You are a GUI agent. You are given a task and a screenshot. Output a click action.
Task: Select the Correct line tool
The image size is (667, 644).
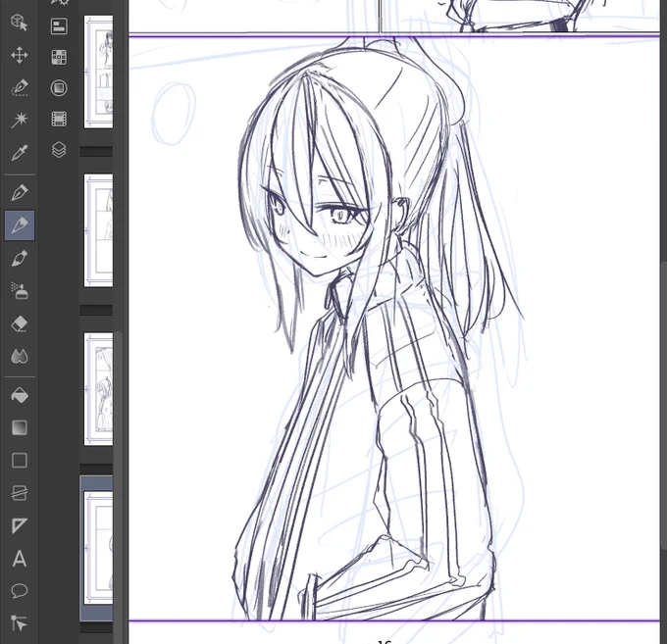[20, 623]
